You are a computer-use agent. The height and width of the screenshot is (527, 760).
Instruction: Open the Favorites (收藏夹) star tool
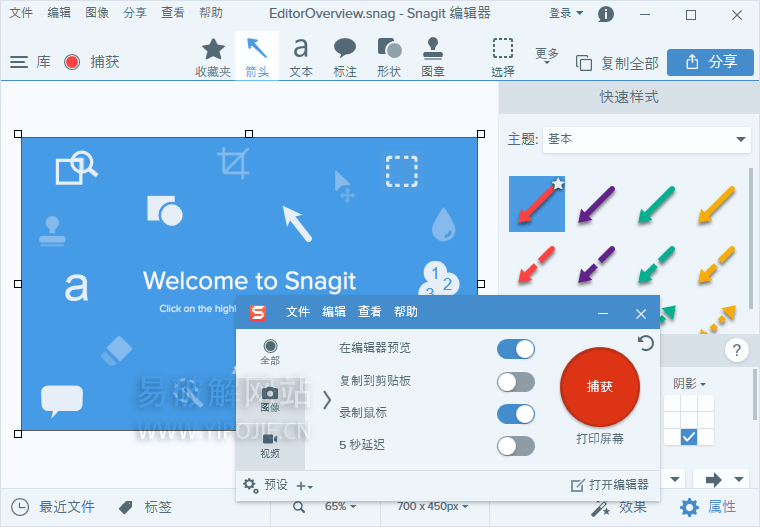click(x=213, y=55)
